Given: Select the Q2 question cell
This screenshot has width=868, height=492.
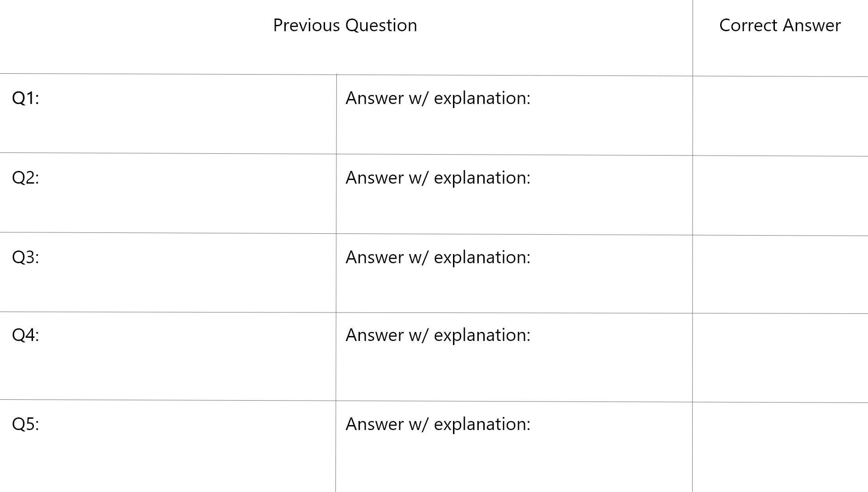Looking at the screenshot, I should [x=168, y=193].
